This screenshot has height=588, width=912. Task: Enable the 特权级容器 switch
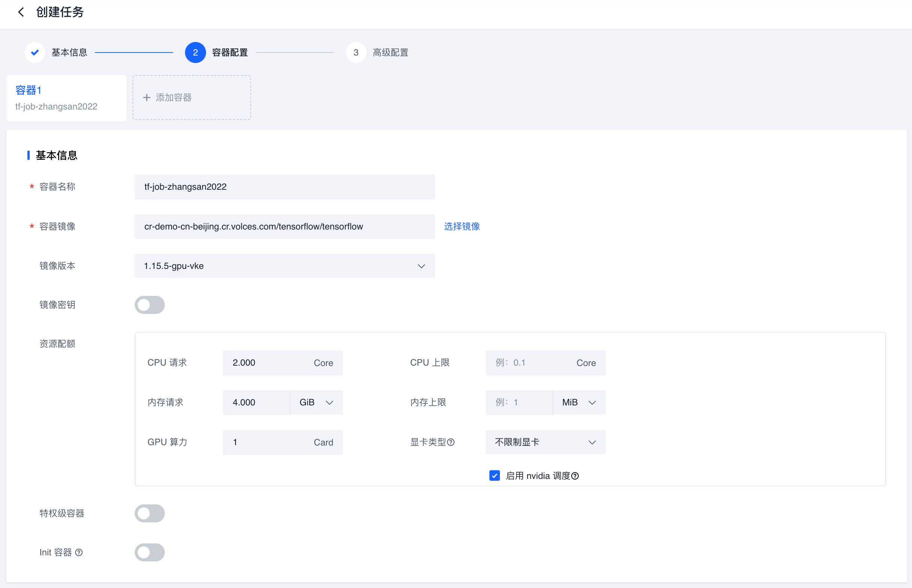pos(149,513)
